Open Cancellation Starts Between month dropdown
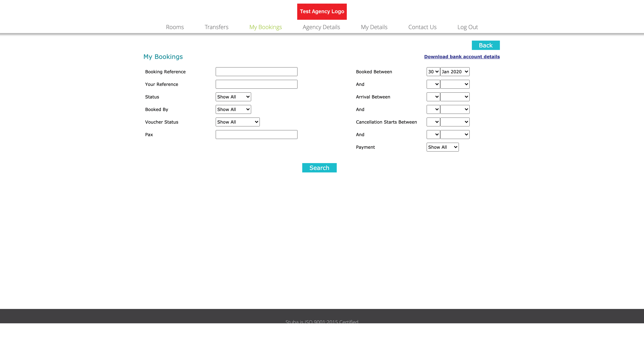 click(x=454, y=122)
